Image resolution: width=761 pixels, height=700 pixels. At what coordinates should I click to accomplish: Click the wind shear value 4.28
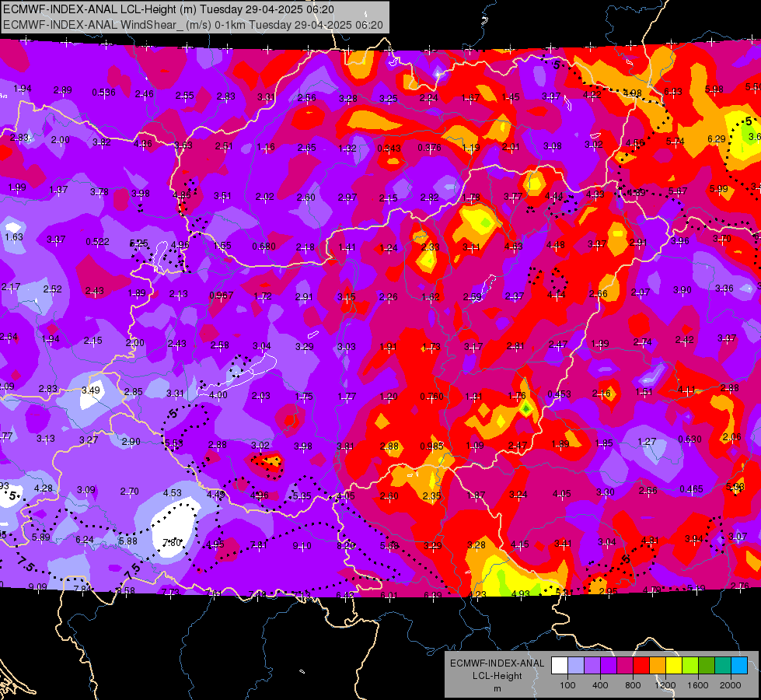pyautogui.click(x=44, y=488)
